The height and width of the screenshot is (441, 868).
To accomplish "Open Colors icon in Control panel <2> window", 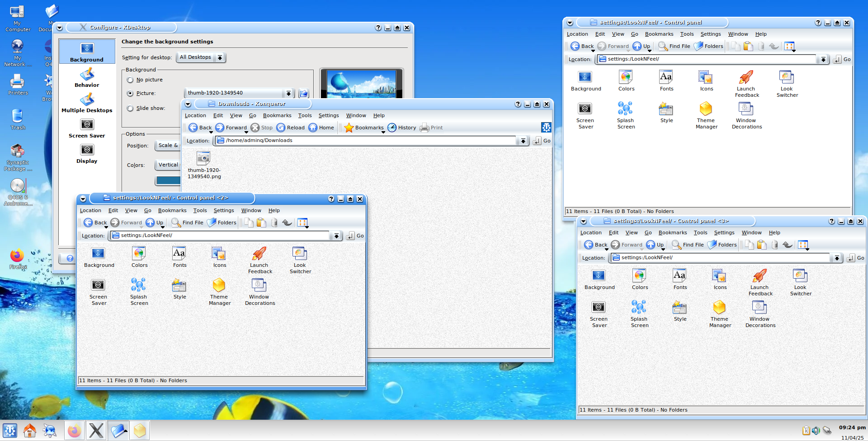I will tap(139, 257).
